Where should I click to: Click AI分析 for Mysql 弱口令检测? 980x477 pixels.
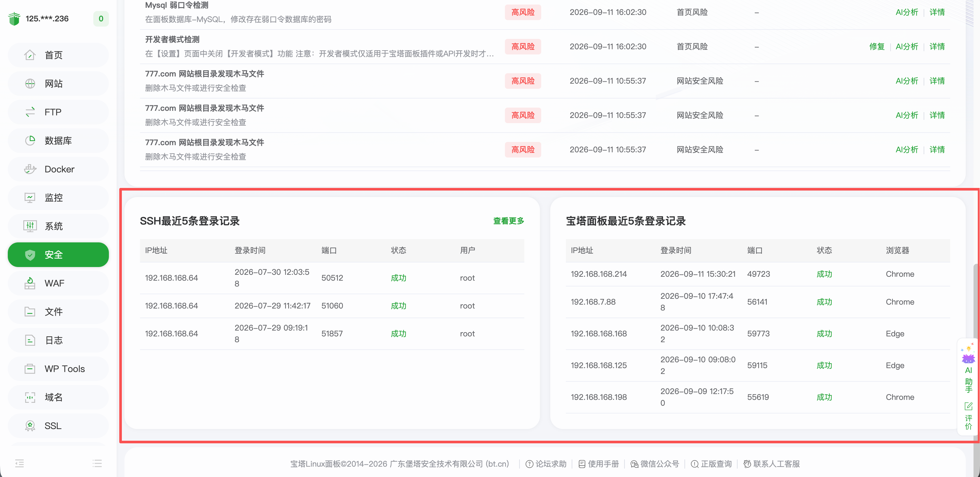[x=906, y=12]
